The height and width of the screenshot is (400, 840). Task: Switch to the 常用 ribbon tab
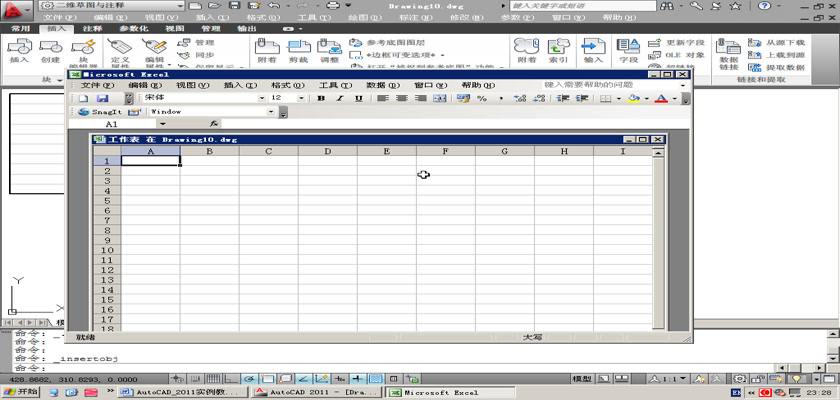tap(21, 28)
